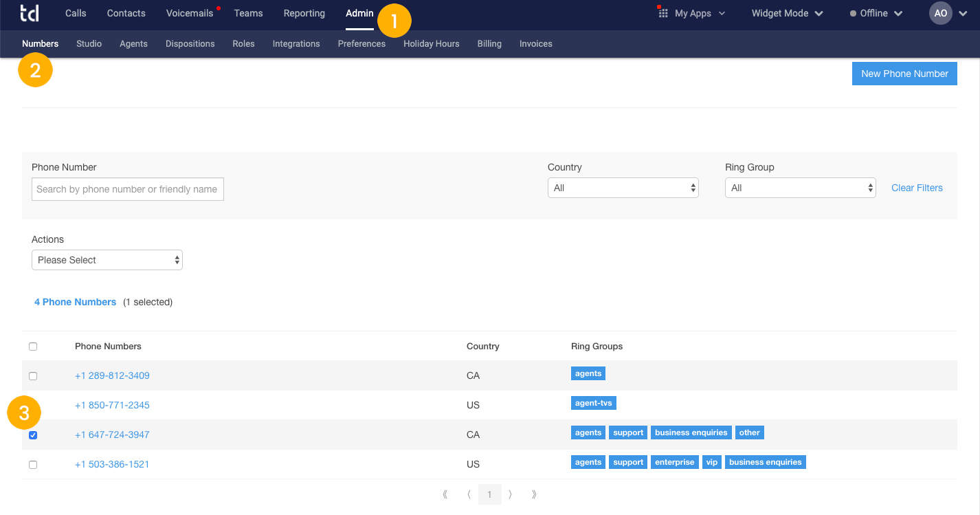Image resolution: width=980 pixels, height=515 pixels.
Task: Switch to the Dispositions sub-tab
Action: [x=190, y=43]
